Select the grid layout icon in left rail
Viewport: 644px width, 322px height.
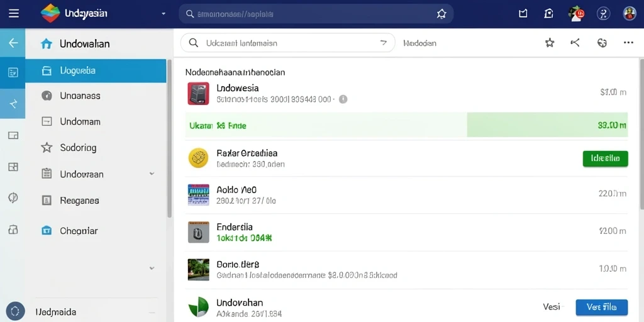coord(13,167)
